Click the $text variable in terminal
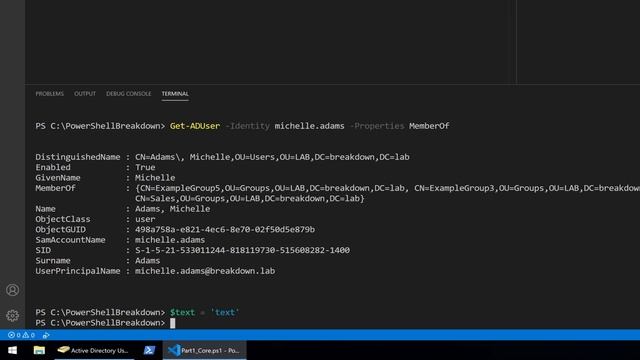 pyautogui.click(x=182, y=313)
